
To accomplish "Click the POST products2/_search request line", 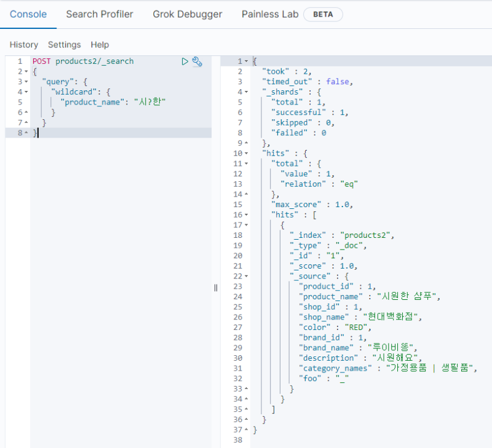I will click(83, 61).
